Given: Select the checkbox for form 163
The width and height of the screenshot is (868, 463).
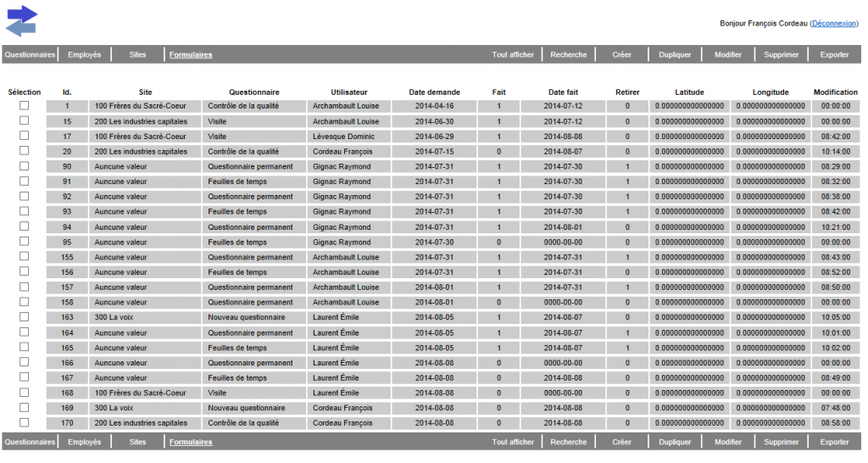Looking at the screenshot, I should [x=24, y=317].
